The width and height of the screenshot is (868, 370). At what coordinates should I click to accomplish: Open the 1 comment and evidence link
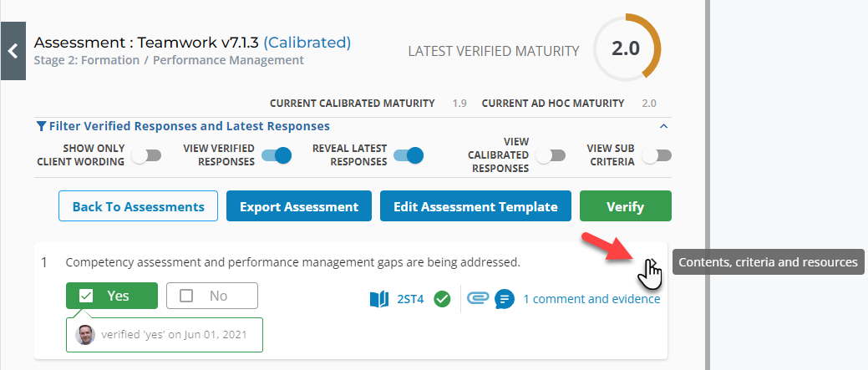coord(591,298)
